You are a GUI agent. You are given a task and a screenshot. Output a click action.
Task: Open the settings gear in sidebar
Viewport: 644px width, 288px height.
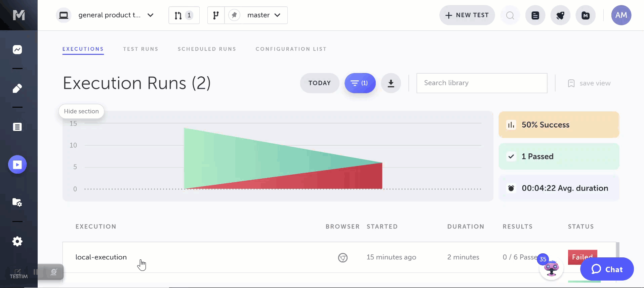tap(17, 241)
